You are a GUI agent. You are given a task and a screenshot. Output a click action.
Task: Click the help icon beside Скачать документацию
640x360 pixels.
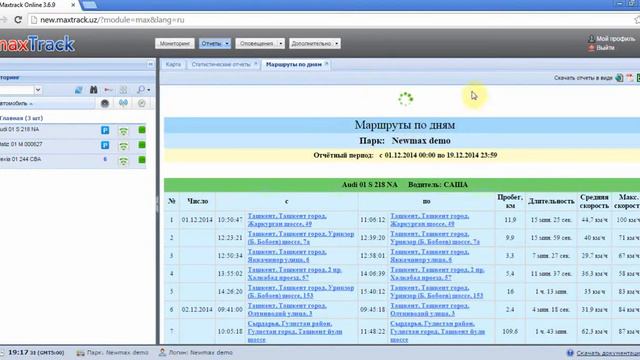(570, 353)
